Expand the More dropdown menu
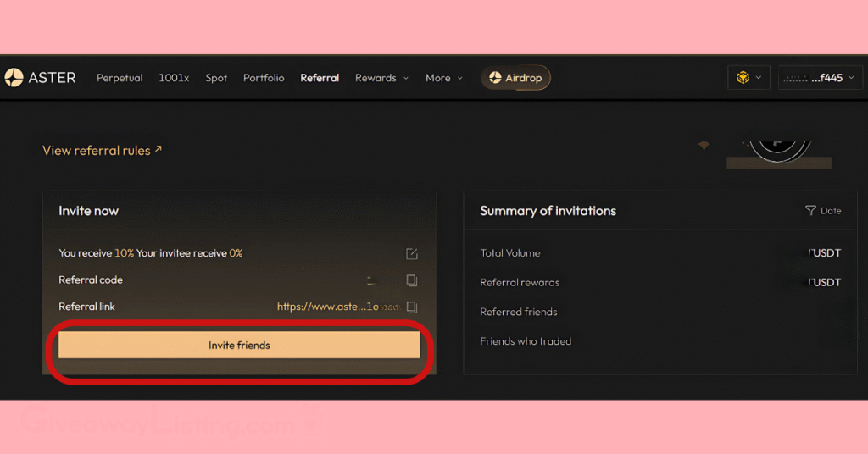 [x=444, y=78]
